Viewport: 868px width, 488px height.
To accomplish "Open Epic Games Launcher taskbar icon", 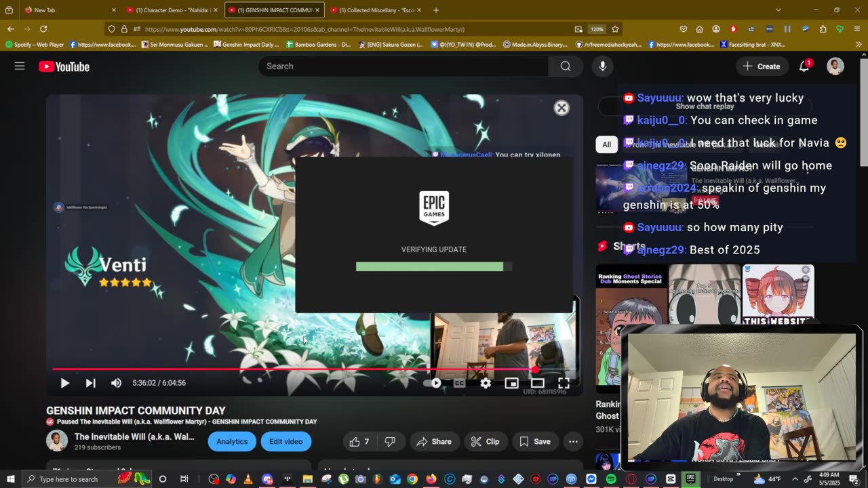I will pyautogui.click(x=690, y=479).
